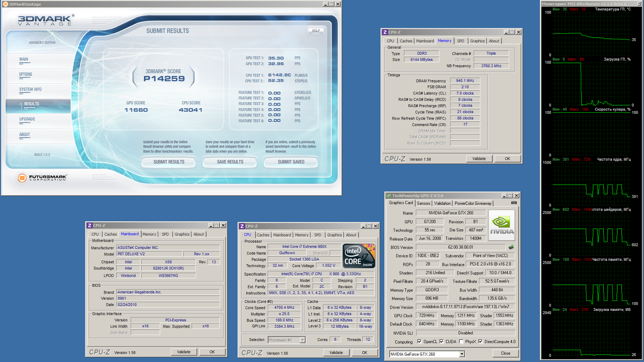Open the Processor #1 selection dropdown
The height and width of the screenshot is (362, 644).
click(303, 340)
